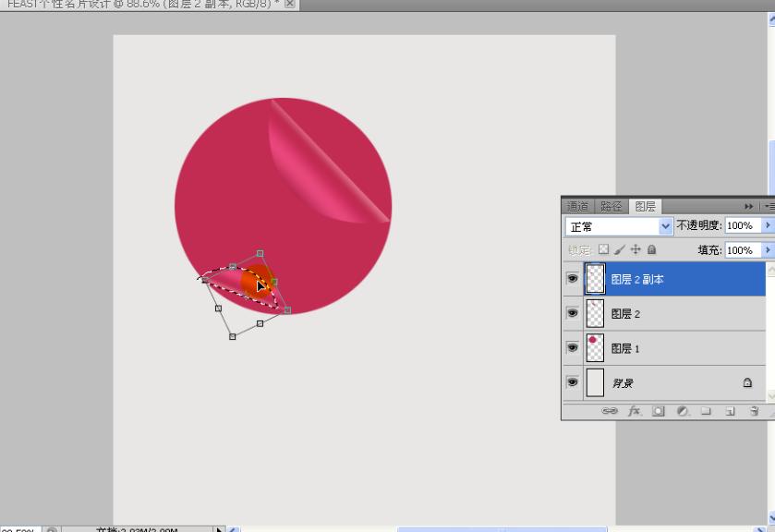Create a new layer group

[706, 410]
